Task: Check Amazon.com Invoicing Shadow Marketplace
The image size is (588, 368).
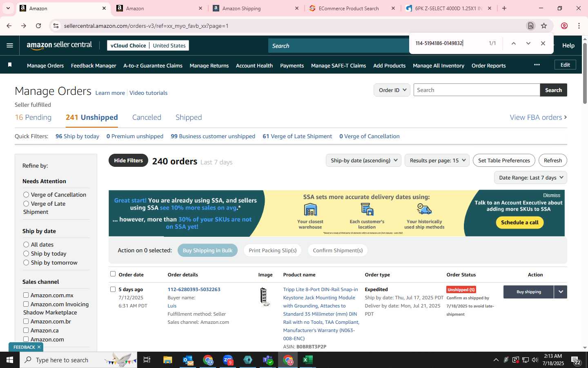Action: (x=26, y=304)
